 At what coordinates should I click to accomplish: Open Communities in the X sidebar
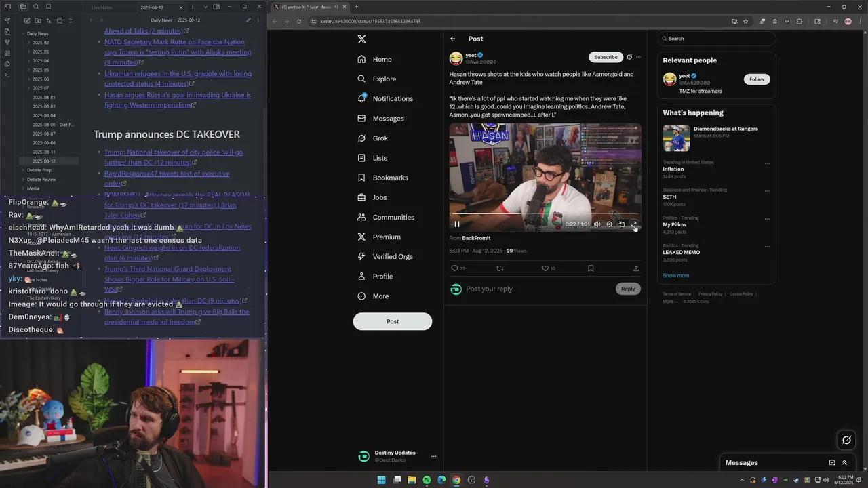click(x=385, y=217)
